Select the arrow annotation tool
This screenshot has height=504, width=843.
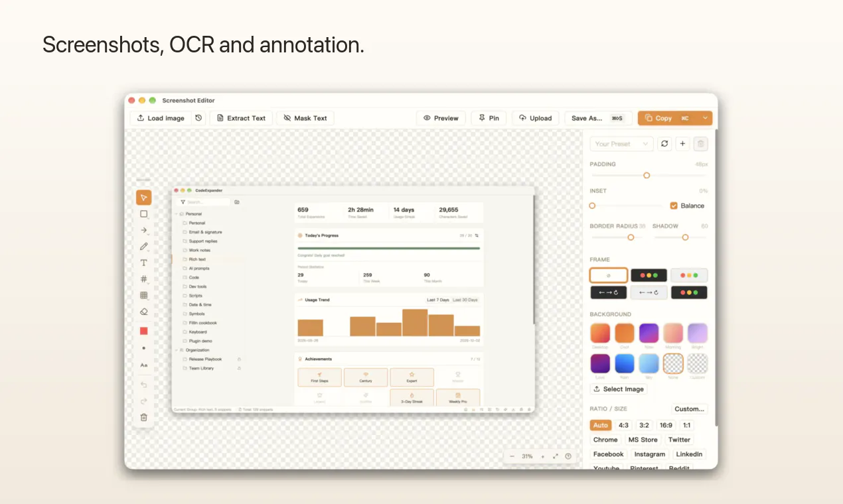[x=144, y=230]
